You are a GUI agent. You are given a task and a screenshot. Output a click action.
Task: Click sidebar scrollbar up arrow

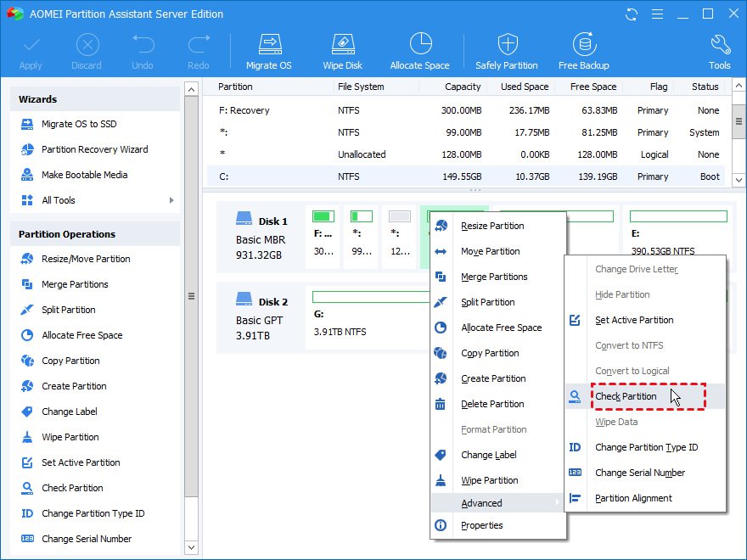(x=192, y=89)
